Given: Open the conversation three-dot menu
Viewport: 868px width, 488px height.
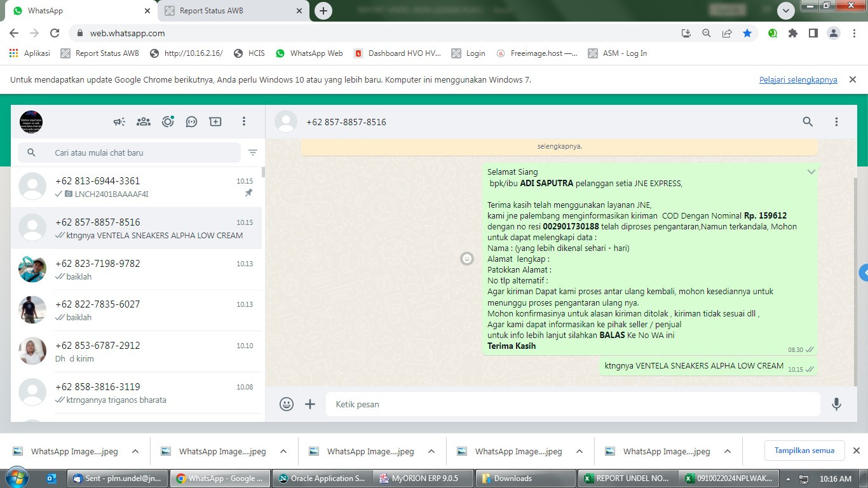Looking at the screenshot, I should [836, 121].
